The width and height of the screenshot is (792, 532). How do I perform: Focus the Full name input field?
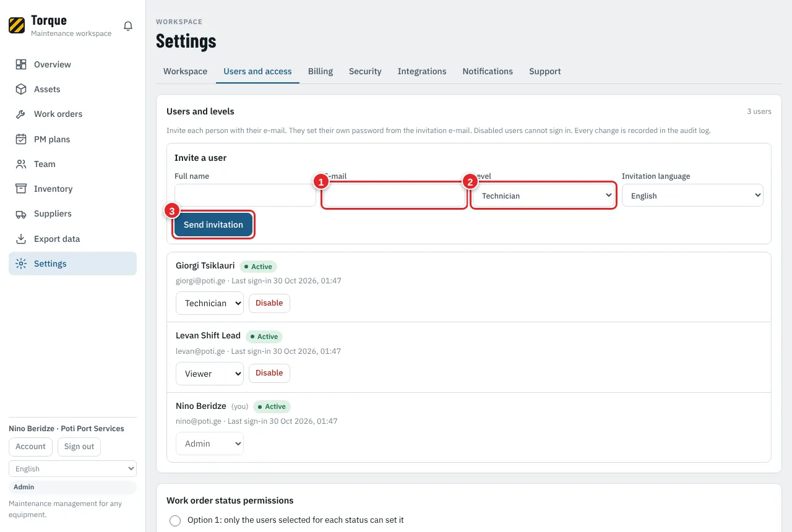tap(245, 195)
